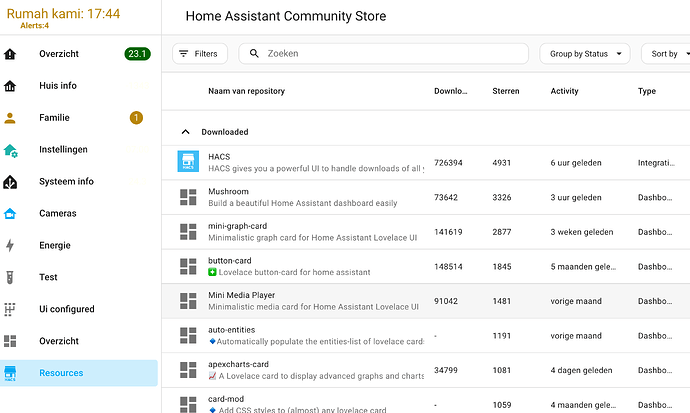Click the Rumah kami 17:44 title
Image resolution: width=690 pixels, height=413 pixels.
click(63, 14)
